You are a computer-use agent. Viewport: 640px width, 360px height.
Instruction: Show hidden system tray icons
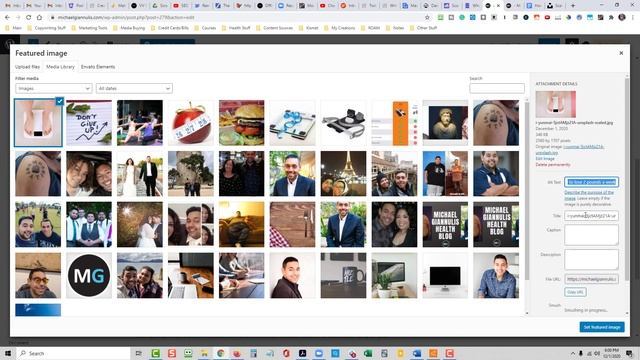click(573, 353)
